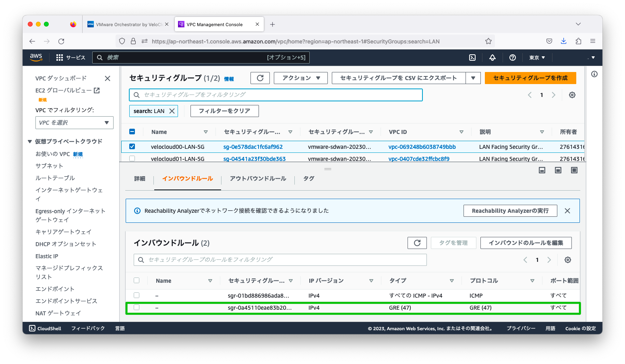Sort security groups by VPC ID column
Viewport: 625px width, 364px height.
click(462, 132)
